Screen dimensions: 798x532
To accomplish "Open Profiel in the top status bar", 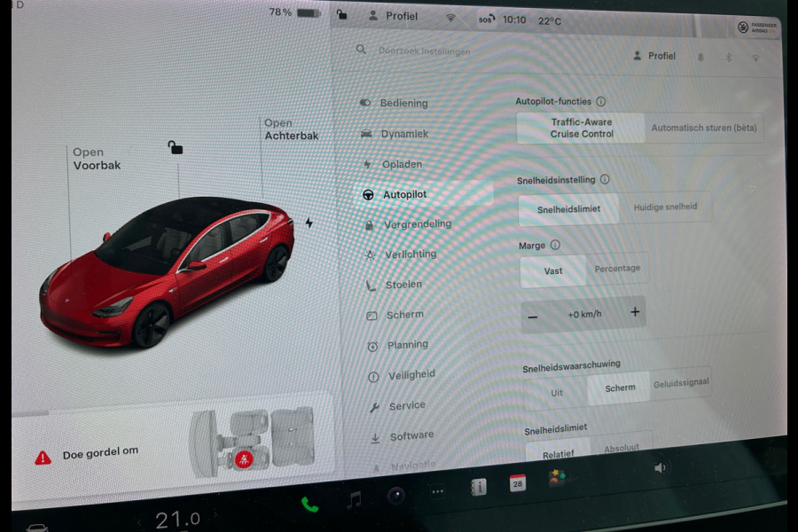I will click(393, 16).
